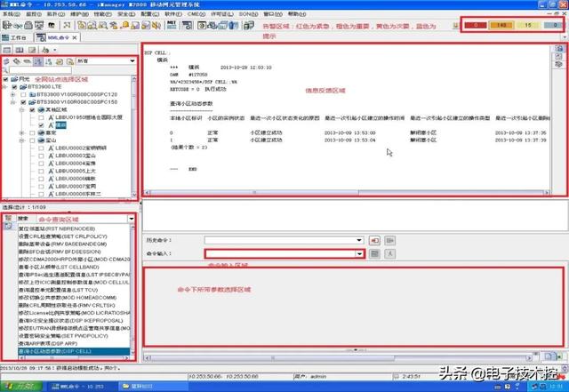Click the gray icon right of execute button

pos(389,240)
